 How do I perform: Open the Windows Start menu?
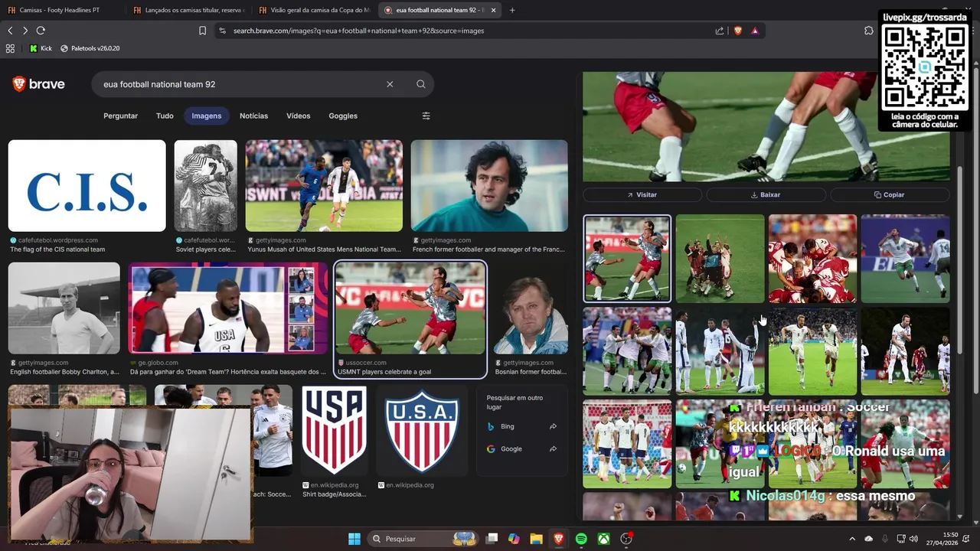click(354, 539)
